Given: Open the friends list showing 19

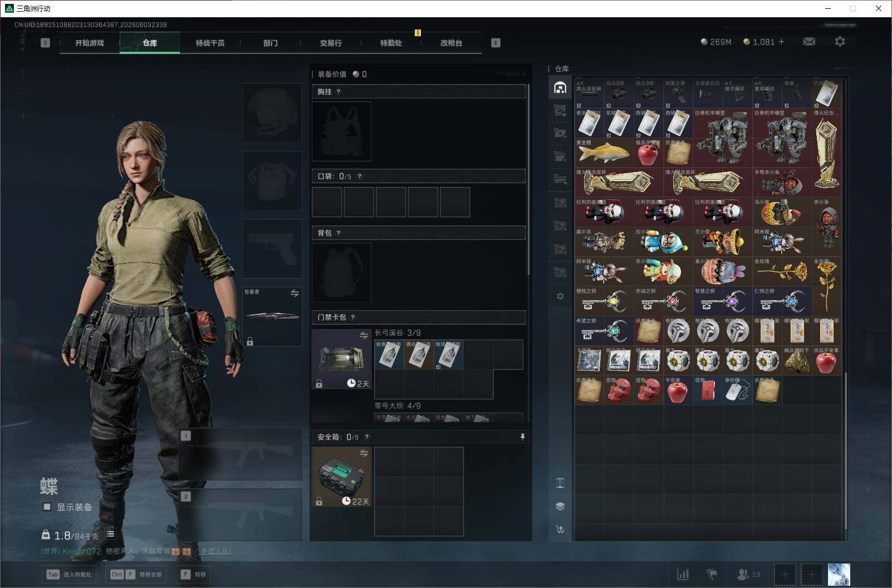Looking at the screenshot, I should click(748, 574).
